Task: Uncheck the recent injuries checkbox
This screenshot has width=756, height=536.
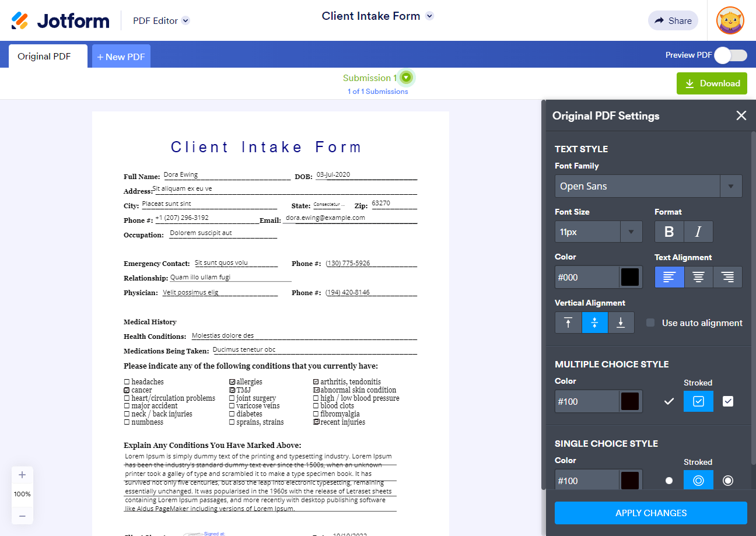Action: (x=316, y=422)
